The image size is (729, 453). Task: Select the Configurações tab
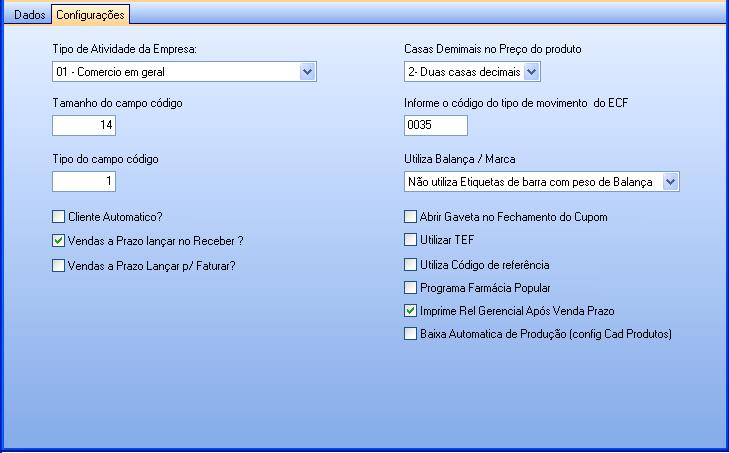pos(90,15)
